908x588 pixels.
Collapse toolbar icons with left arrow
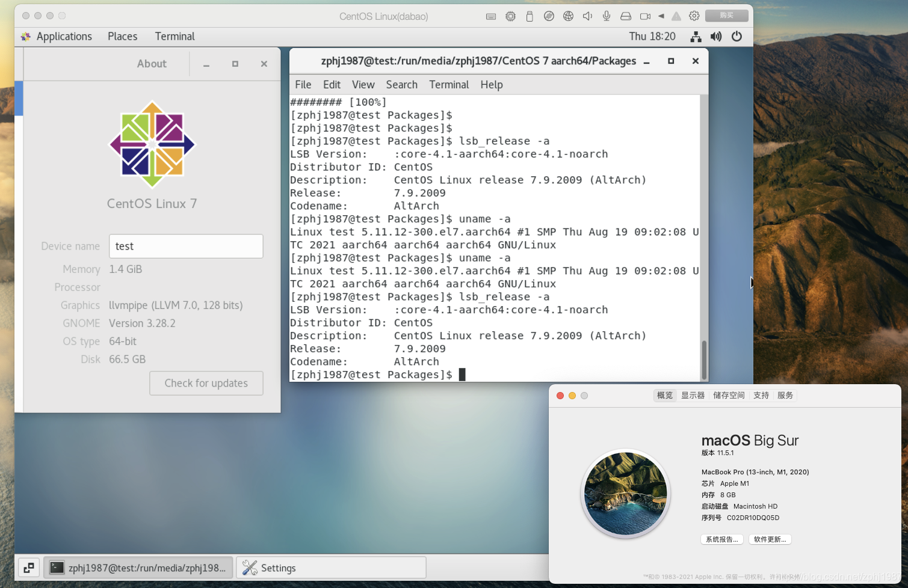pyautogui.click(x=661, y=16)
